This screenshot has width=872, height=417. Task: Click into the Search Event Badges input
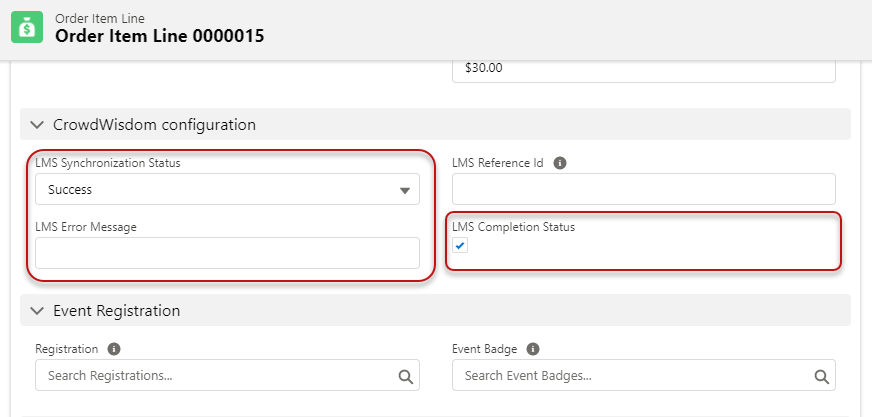[632, 376]
